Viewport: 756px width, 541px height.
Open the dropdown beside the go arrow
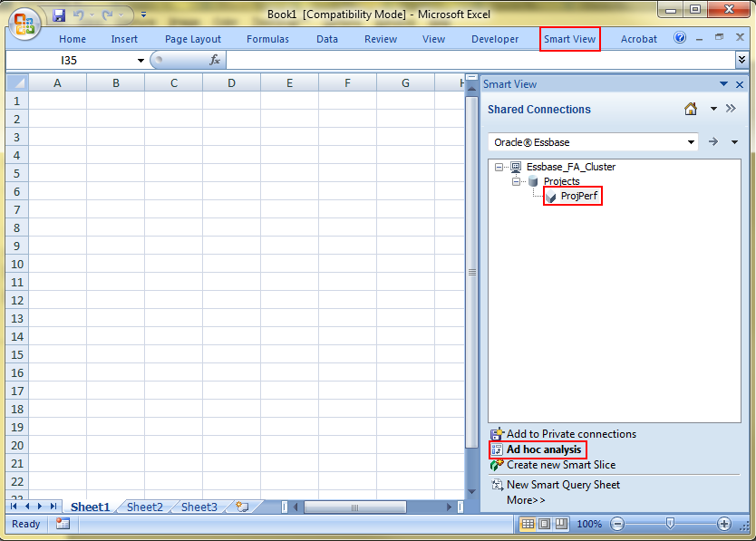pos(734,142)
